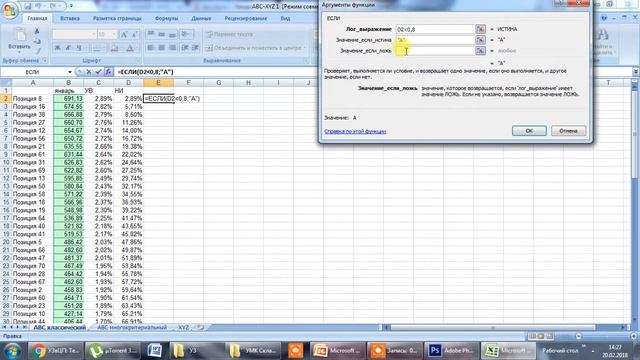Screen dimensions: 640x360
Task: Open Разметка страницы ribbon tab
Action: coord(117,18)
